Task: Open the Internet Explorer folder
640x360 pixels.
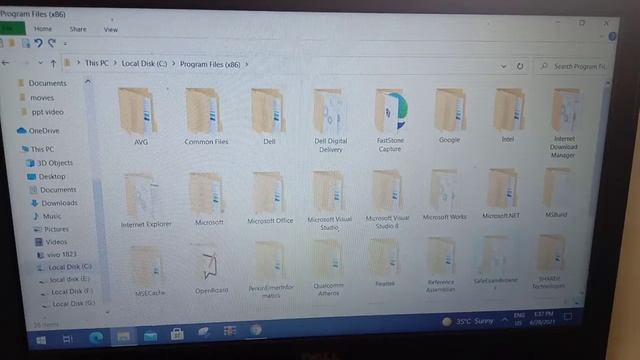Action: tap(145, 200)
